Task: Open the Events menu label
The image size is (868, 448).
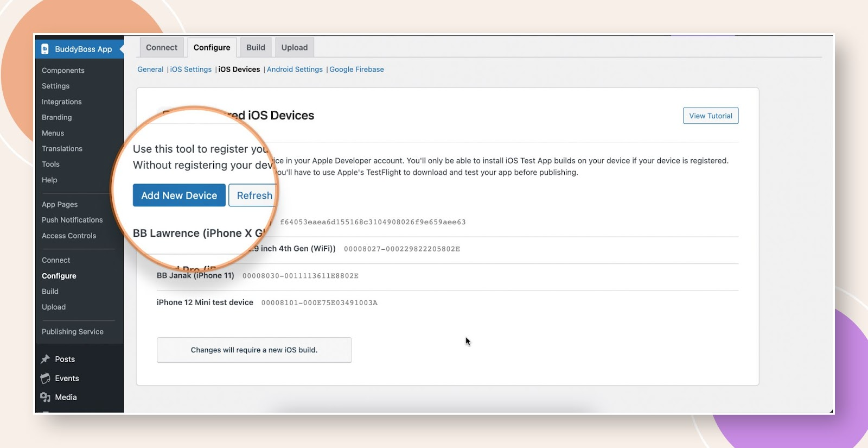Action: pyautogui.click(x=67, y=378)
